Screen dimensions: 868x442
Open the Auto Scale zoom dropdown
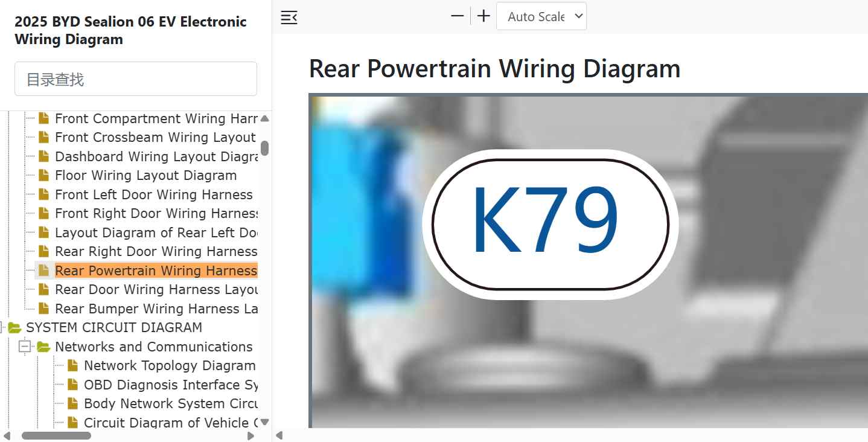coord(541,16)
